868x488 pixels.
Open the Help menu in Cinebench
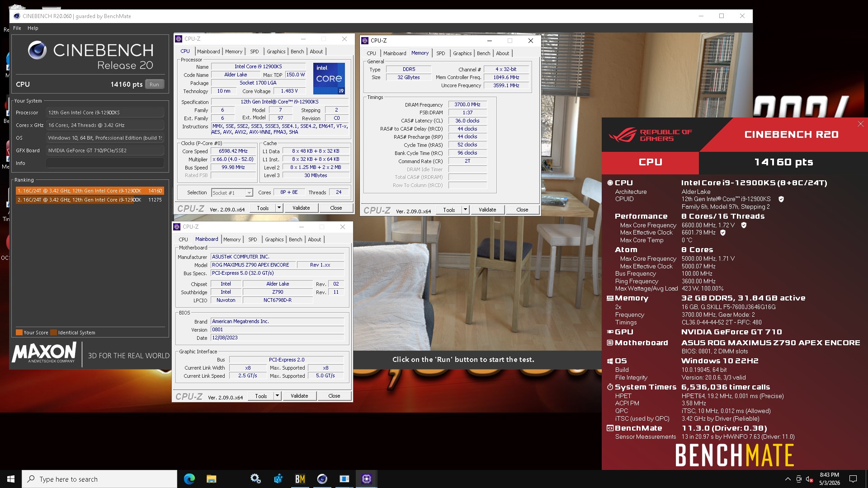[33, 28]
